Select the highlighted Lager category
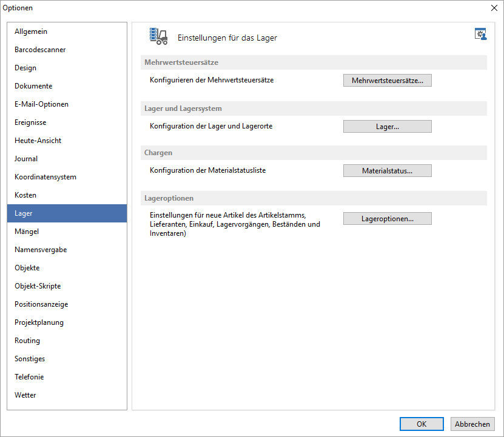The image size is (504, 437). tap(67, 213)
